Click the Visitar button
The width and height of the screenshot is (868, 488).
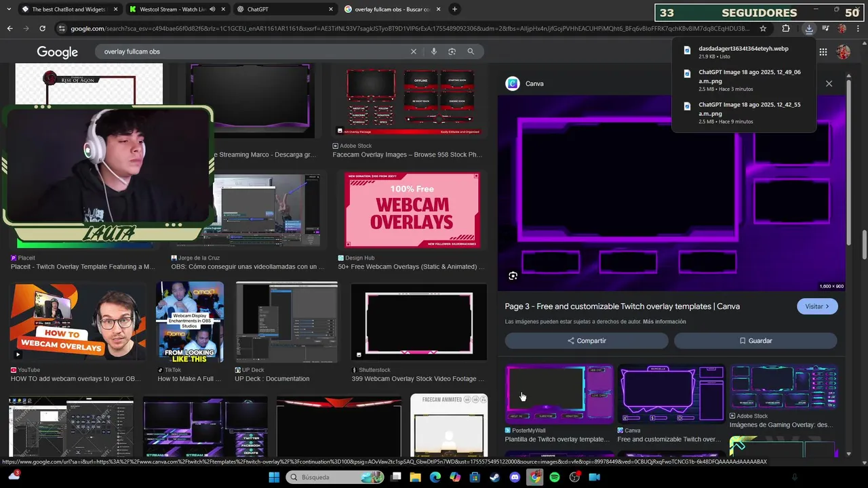coord(817,306)
